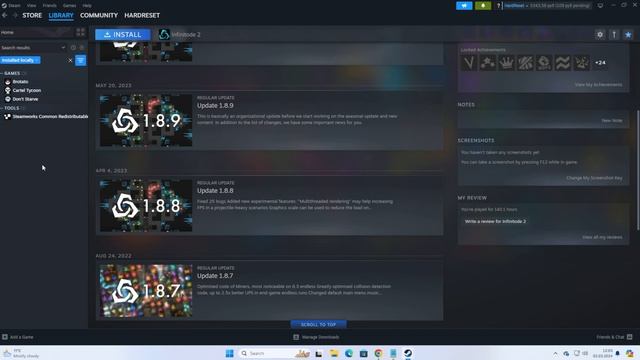Click the game info icon beside gear
Image resolution: width=640 pixels, height=360 pixels.
point(614,35)
